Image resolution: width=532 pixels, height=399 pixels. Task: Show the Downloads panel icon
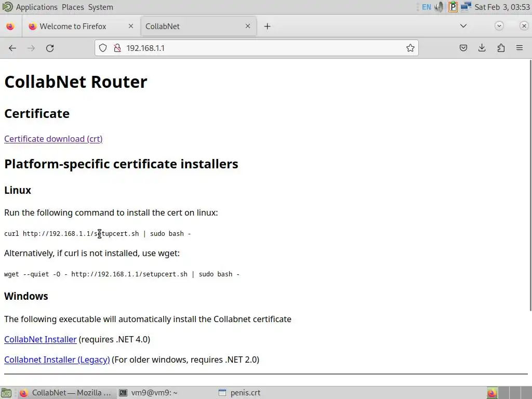(482, 48)
